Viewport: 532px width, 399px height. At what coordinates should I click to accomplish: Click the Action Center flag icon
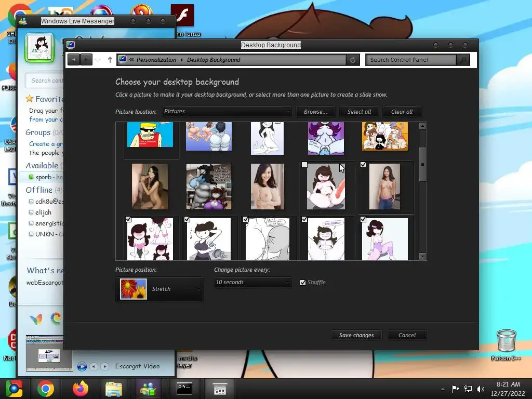455,389
